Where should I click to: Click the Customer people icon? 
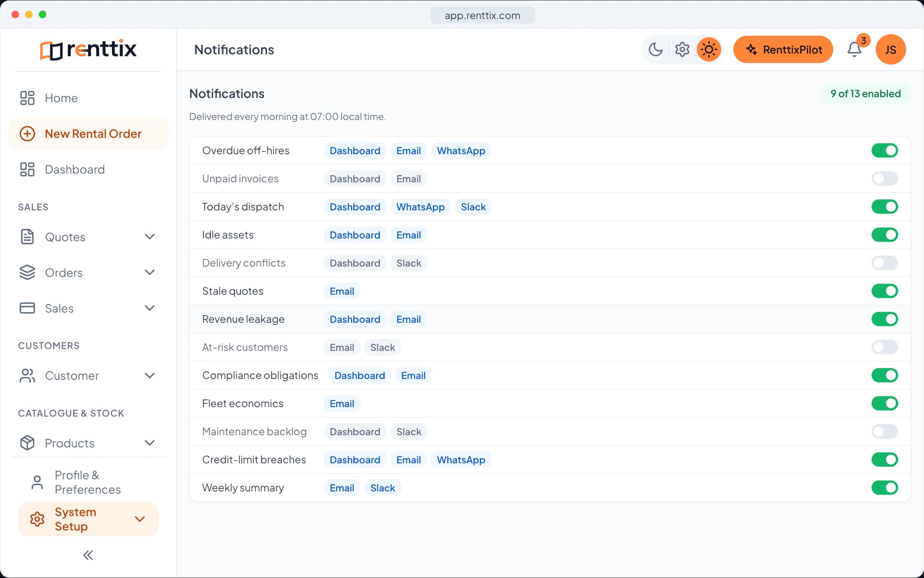coord(27,376)
